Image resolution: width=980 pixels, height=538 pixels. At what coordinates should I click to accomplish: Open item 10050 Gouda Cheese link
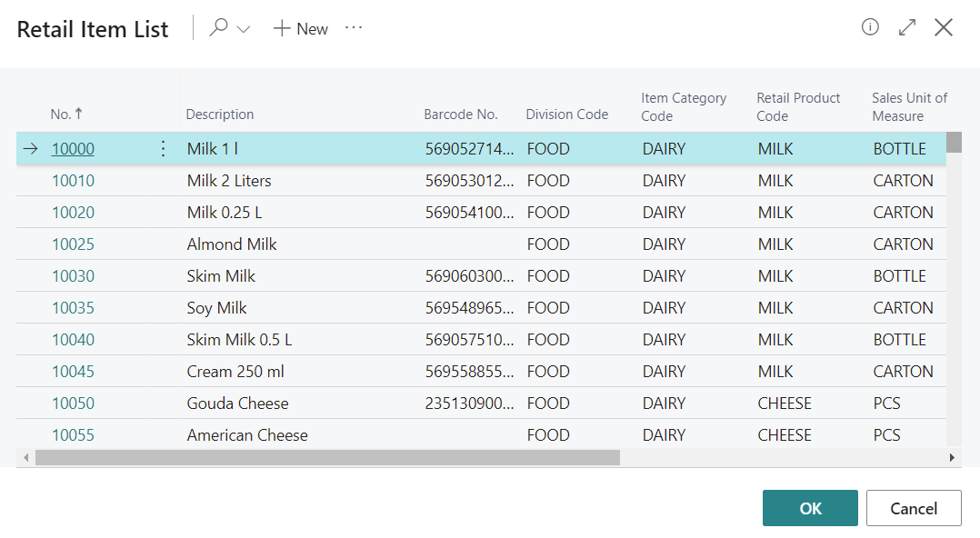coord(73,403)
